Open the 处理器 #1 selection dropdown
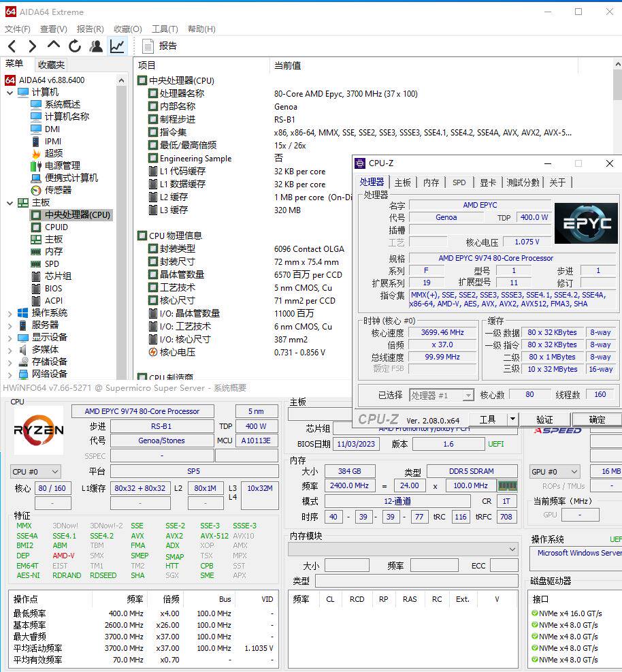Image resolution: width=622 pixels, height=672 pixels. coord(441,395)
